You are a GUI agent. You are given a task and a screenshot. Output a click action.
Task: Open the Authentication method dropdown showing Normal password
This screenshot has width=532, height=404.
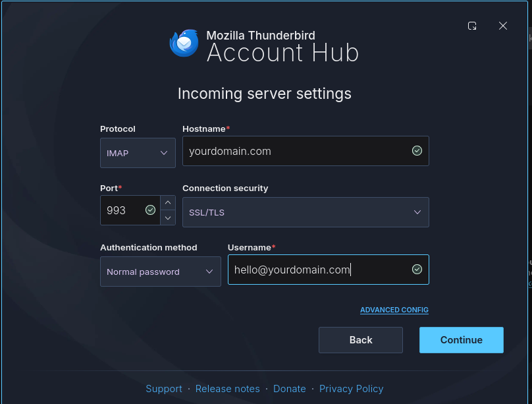161,272
